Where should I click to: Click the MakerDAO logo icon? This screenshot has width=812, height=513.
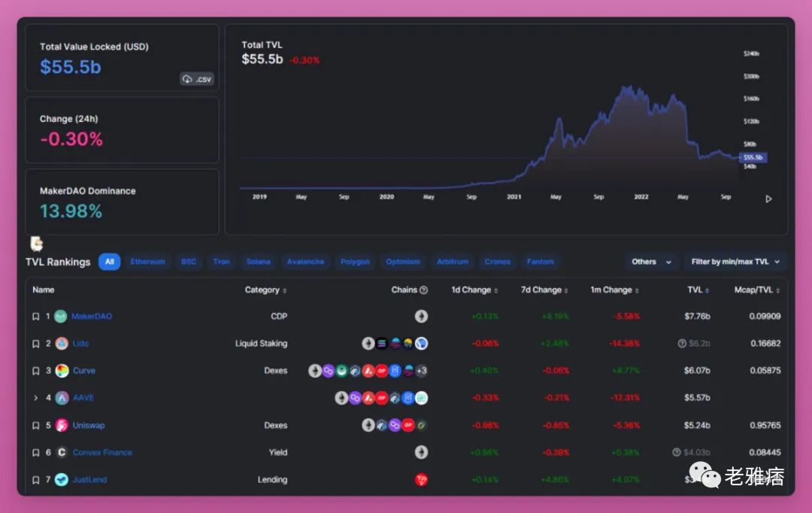61,317
